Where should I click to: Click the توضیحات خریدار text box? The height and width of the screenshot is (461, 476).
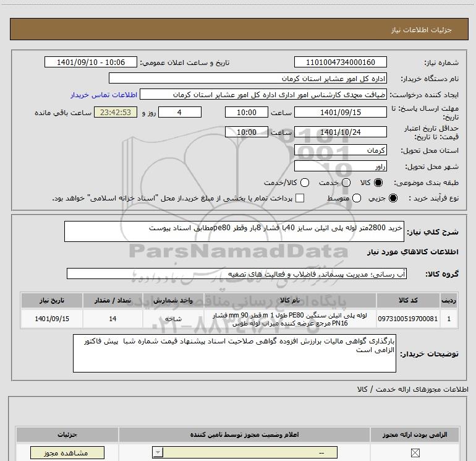click(x=234, y=353)
